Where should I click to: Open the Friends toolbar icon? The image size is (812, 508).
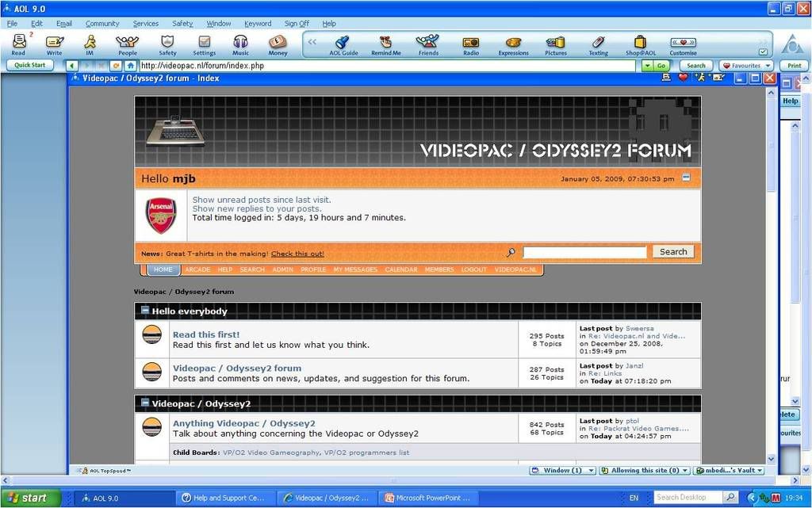[428, 44]
